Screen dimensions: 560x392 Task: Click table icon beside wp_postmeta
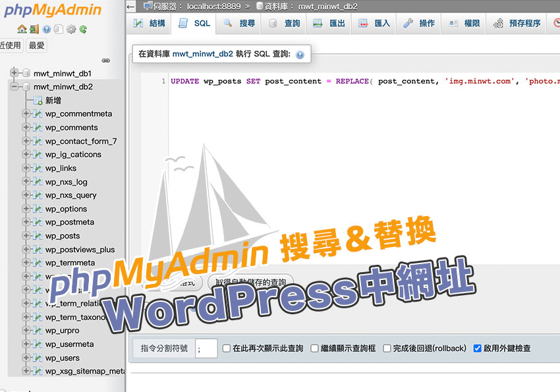pyautogui.click(x=38, y=222)
